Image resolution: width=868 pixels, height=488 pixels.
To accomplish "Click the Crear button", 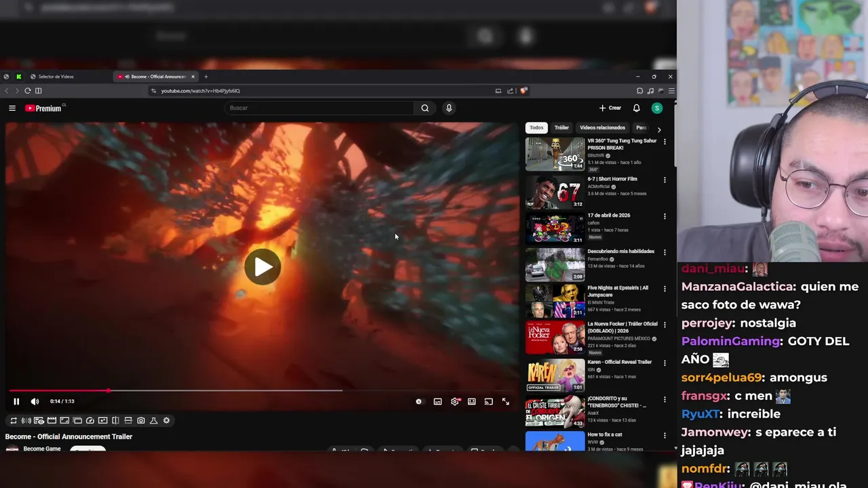I will click(x=610, y=108).
